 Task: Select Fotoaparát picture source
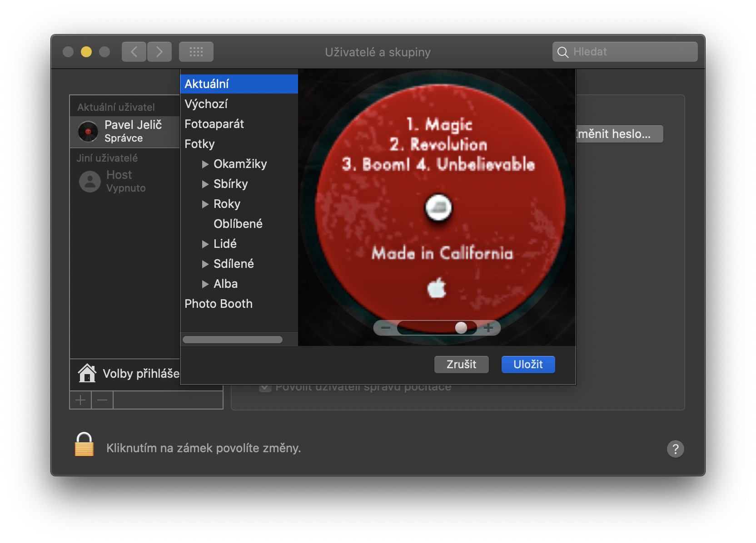coord(239,124)
